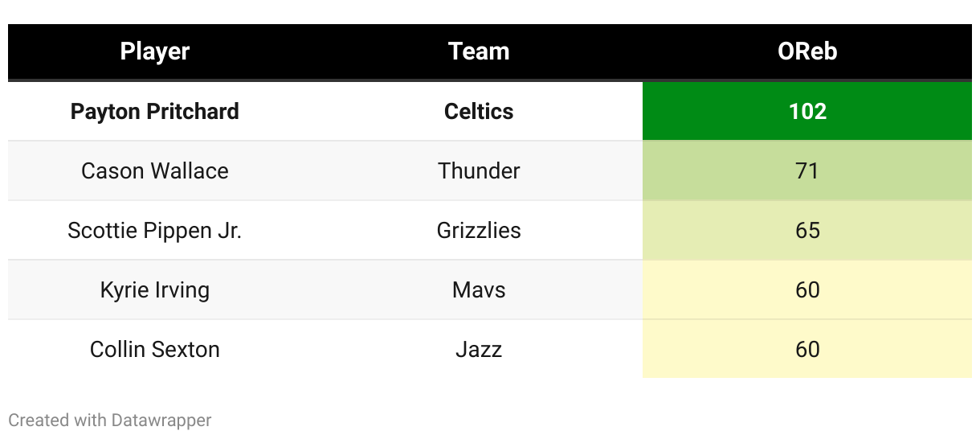
Task: Click the Thunder team cell
Action: (479, 170)
